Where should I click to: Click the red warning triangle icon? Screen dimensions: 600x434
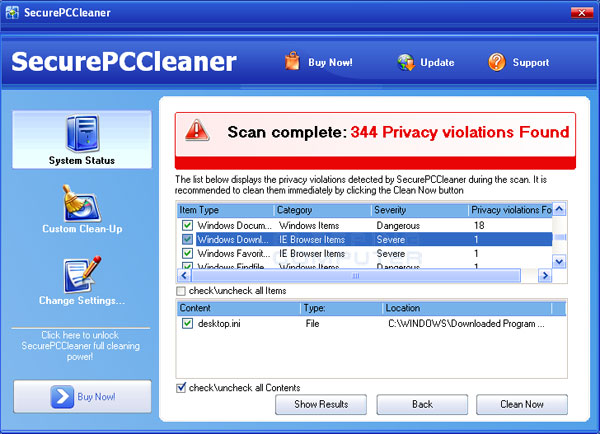click(197, 131)
